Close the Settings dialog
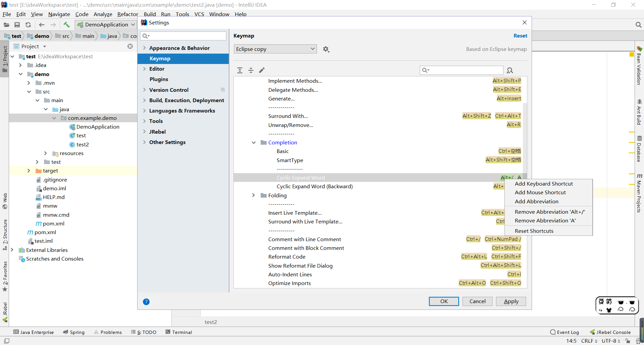The width and height of the screenshot is (644, 345). pyautogui.click(x=525, y=22)
